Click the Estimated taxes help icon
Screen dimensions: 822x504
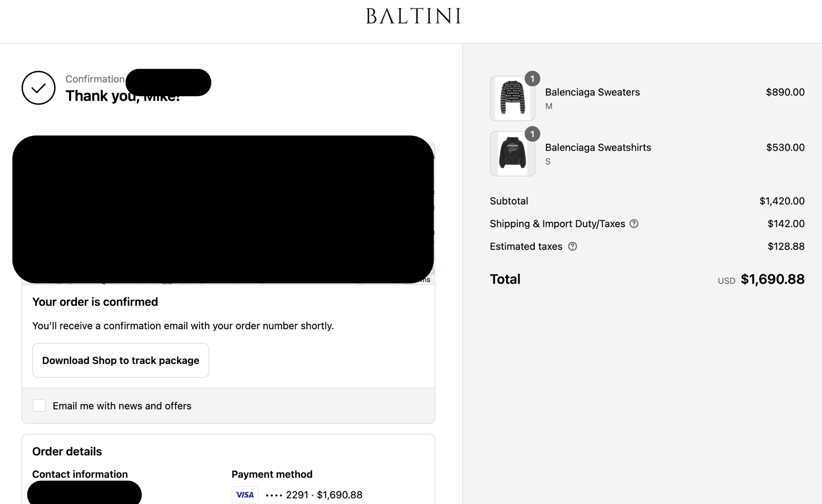click(x=572, y=246)
